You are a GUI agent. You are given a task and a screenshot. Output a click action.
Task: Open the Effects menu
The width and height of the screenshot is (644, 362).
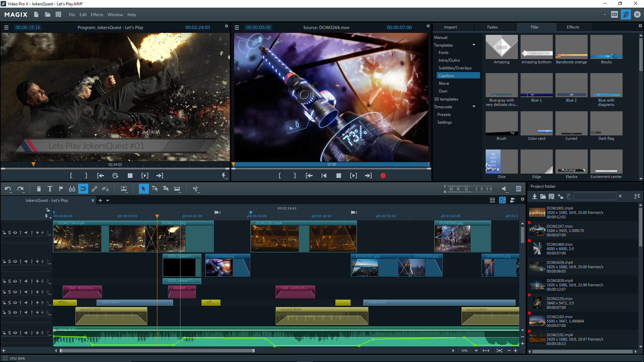coord(97,14)
